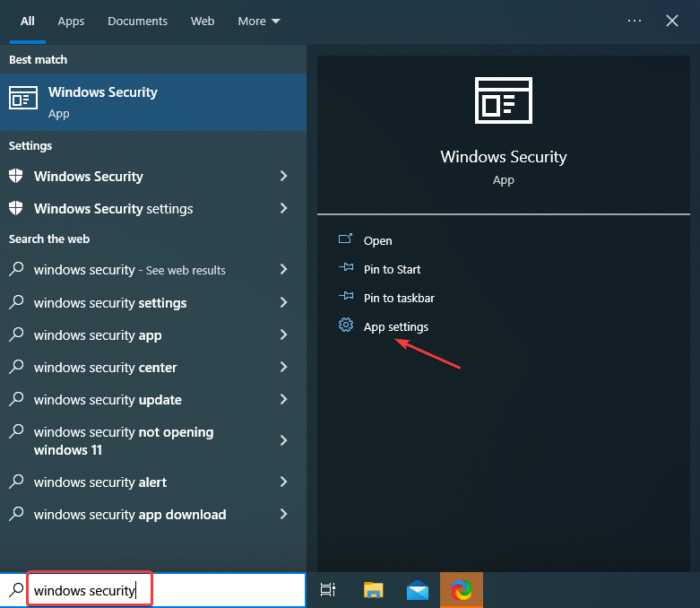Select the Web search tab

click(203, 21)
